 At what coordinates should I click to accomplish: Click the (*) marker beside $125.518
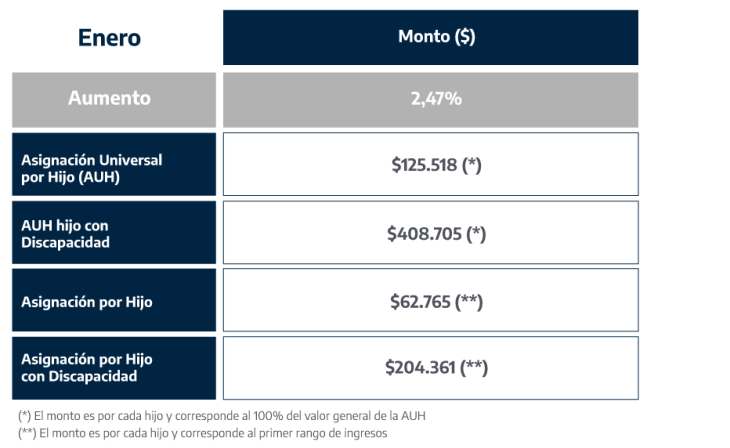(472, 165)
